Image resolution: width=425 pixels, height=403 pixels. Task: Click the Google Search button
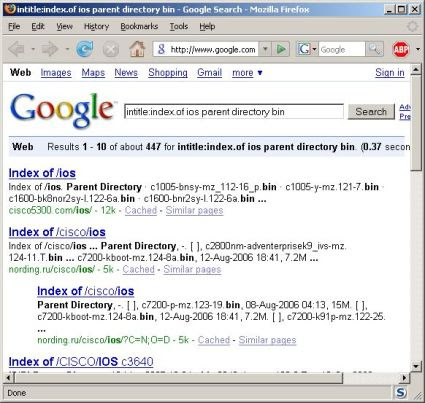(371, 112)
